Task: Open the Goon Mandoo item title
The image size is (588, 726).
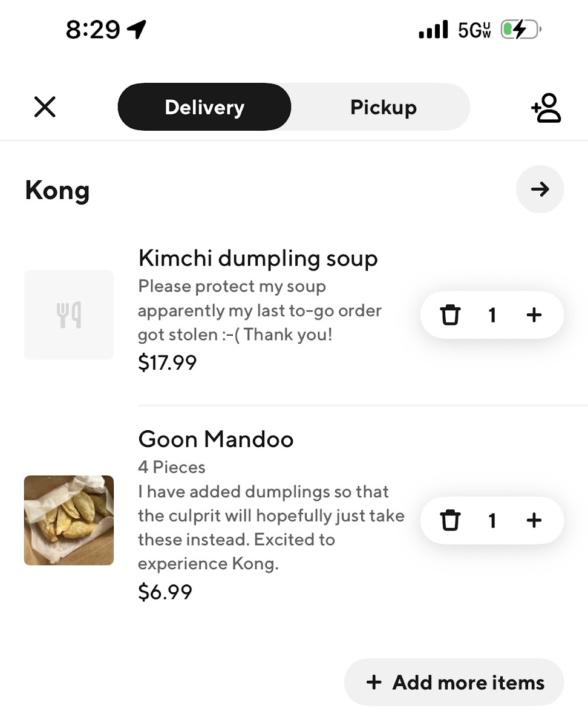Action: (216, 439)
